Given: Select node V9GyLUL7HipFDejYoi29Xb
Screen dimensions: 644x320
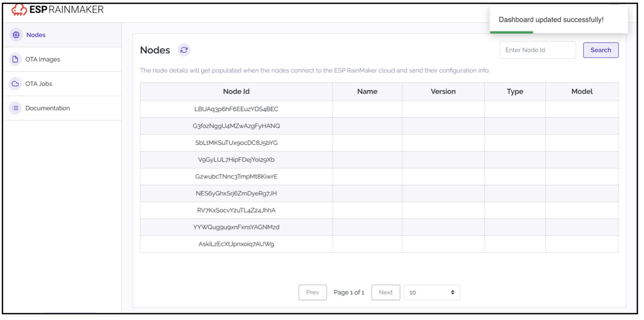Looking at the screenshot, I should coord(236,159).
